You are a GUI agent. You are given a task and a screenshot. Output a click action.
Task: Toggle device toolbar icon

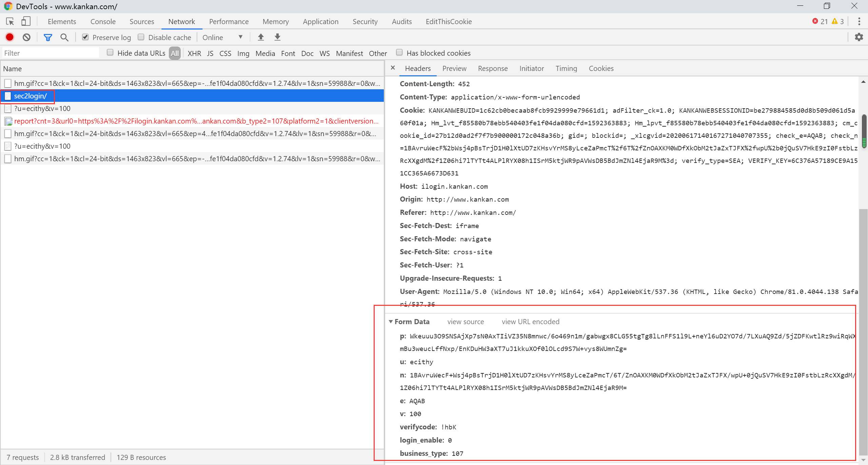26,21
